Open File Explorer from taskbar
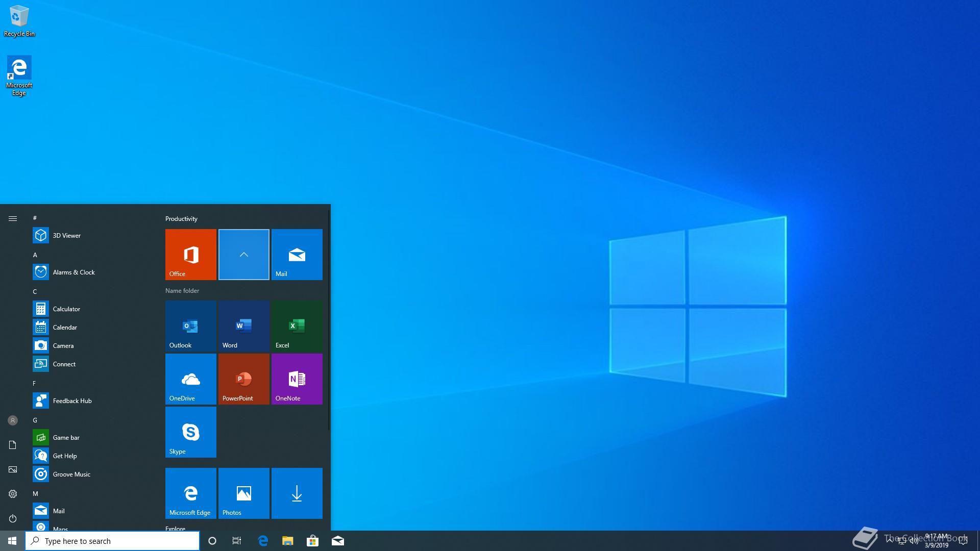Image resolution: width=980 pixels, height=551 pixels. [x=288, y=541]
